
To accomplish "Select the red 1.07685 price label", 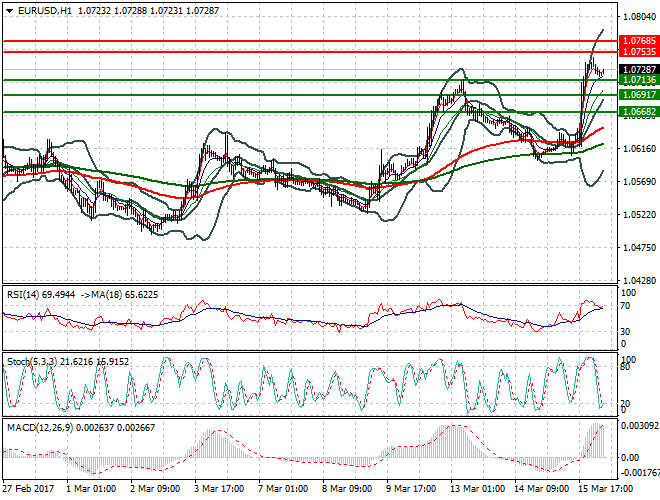I will 637,41.
